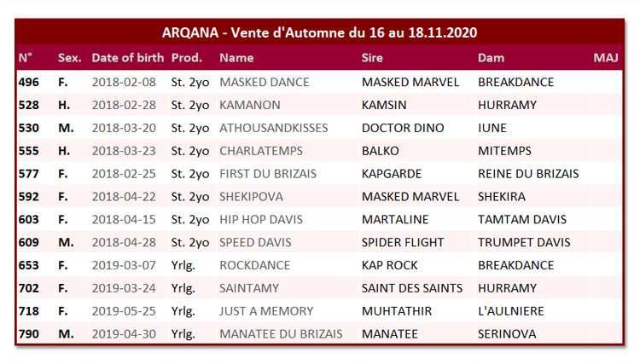
Task: Click lot number 496 cell
Action: click(28, 83)
